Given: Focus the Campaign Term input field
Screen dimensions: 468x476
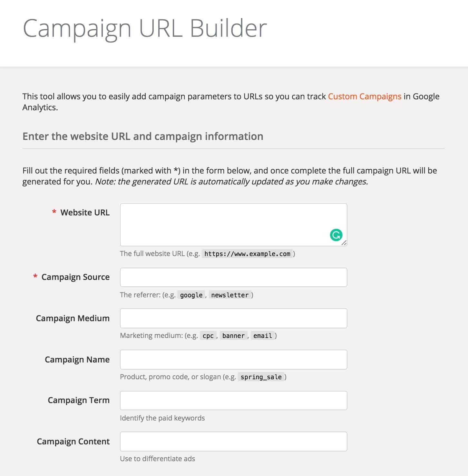Looking at the screenshot, I should [x=234, y=401].
